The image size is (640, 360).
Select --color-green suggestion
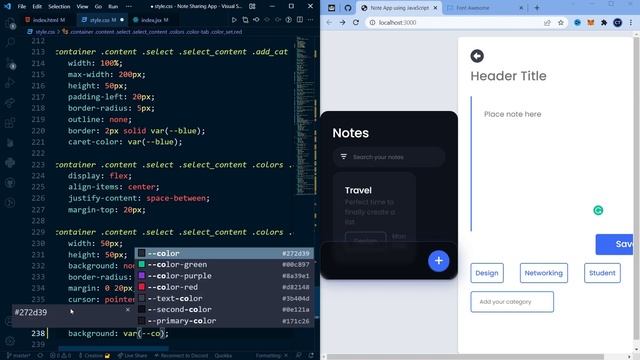[x=224, y=264]
